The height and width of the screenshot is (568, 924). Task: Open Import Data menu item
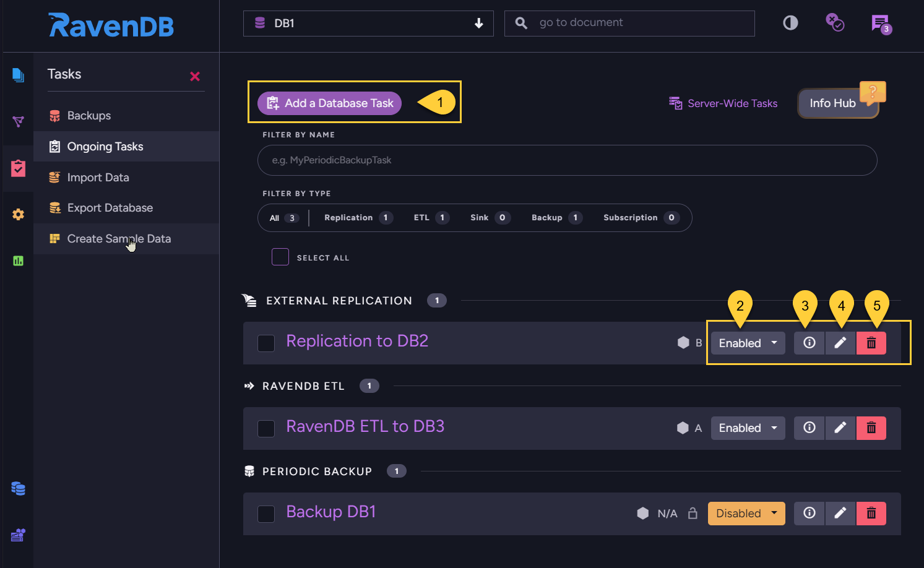(x=126, y=178)
